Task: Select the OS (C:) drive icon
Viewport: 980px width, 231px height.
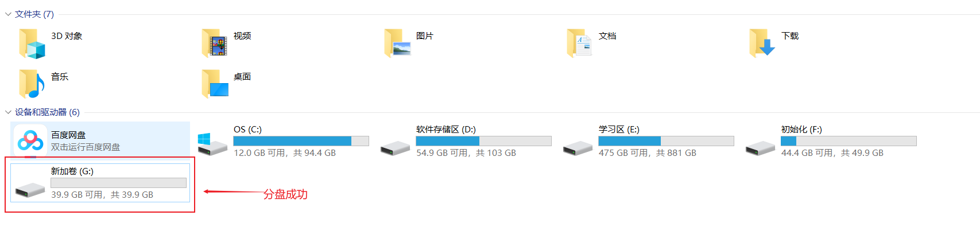Action: pos(212,144)
